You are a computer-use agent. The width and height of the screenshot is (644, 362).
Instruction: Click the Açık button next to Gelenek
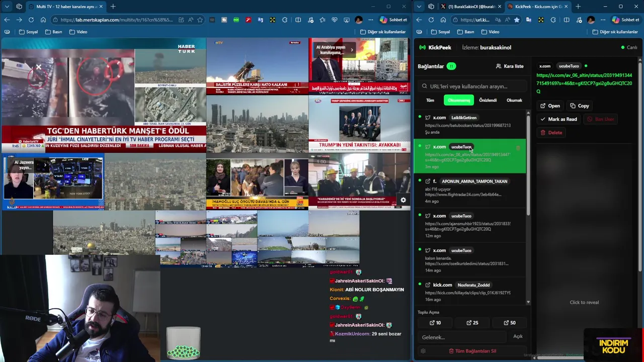518,336
